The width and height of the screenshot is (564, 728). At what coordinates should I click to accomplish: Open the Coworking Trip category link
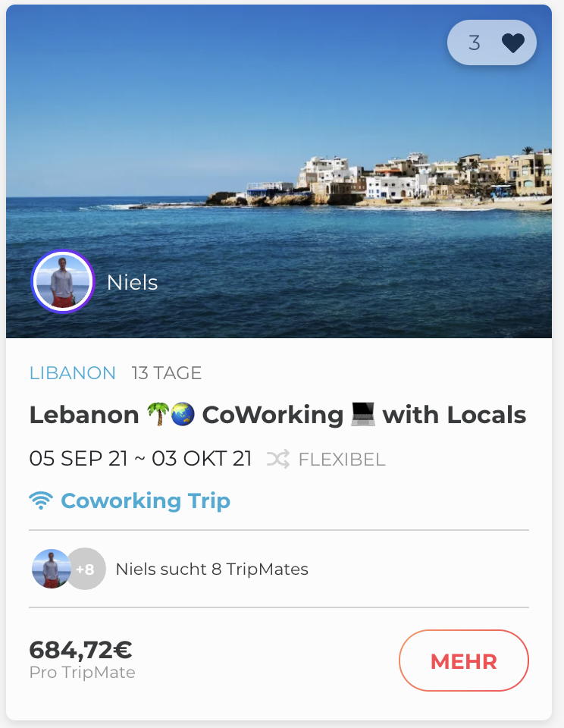145,500
